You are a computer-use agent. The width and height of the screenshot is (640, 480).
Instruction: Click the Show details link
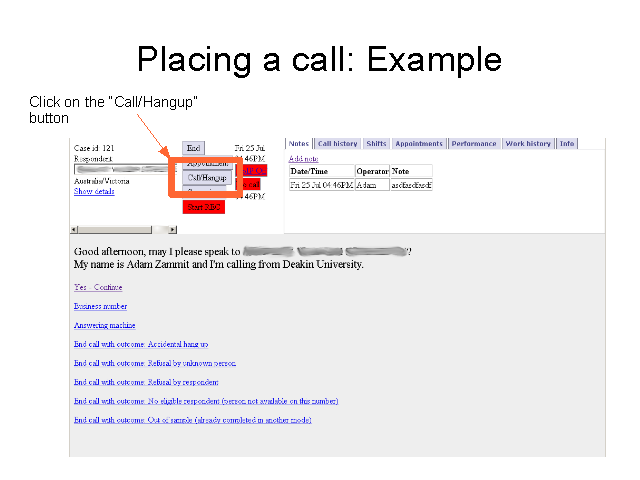94,191
